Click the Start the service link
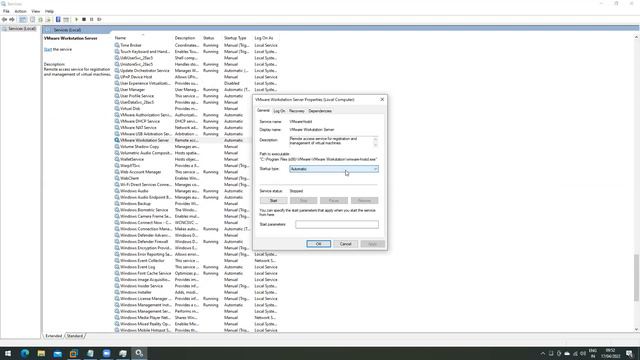The image size is (640, 360). [x=48, y=49]
